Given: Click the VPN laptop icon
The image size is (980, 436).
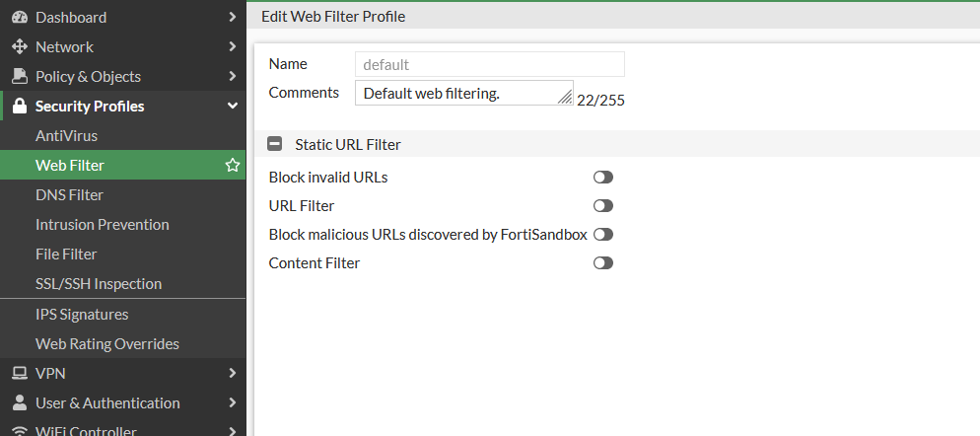Looking at the screenshot, I should (19, 373).
